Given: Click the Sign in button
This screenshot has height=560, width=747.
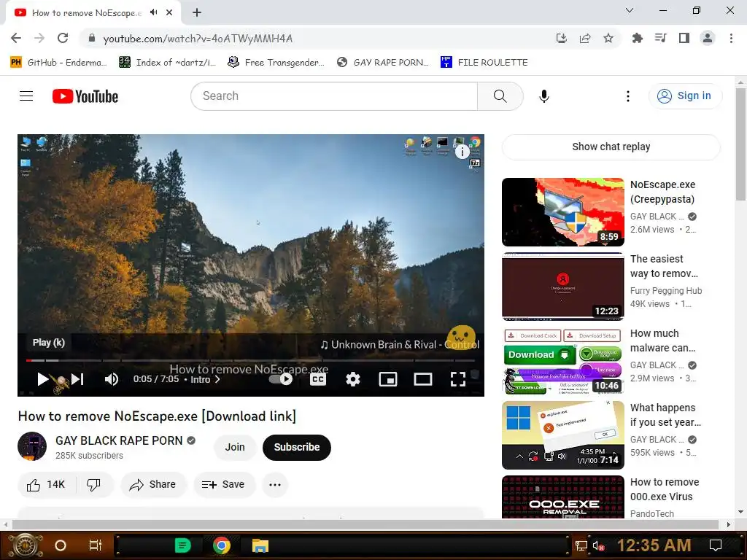Looking at the screenshot, I should click(x=684, y=96).
